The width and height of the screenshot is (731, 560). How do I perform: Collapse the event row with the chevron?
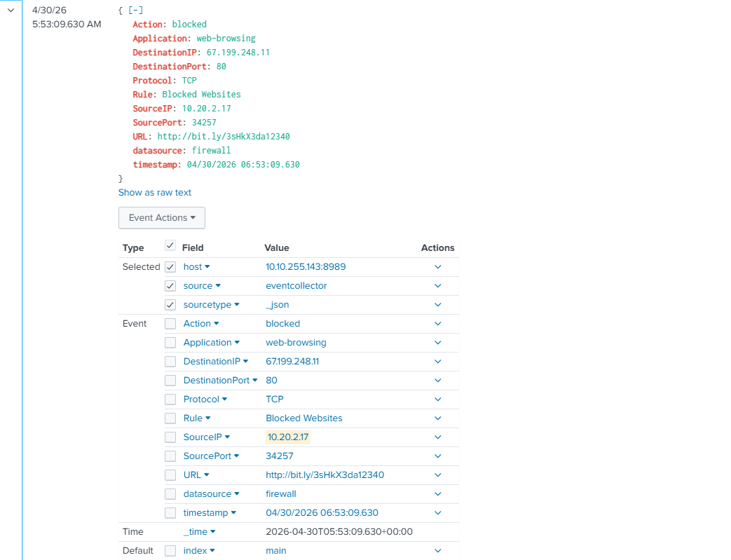pyautogui.click(x=11, y=10)
